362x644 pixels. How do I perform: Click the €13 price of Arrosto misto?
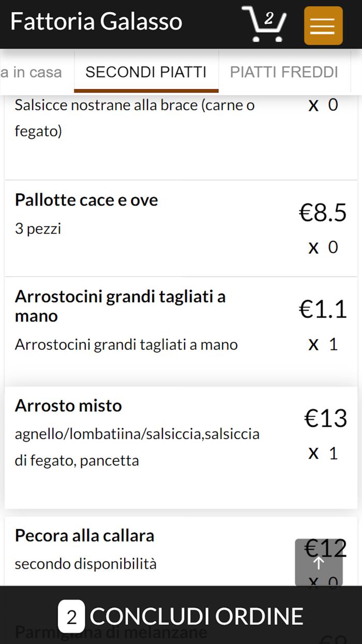tap(325, 418)
